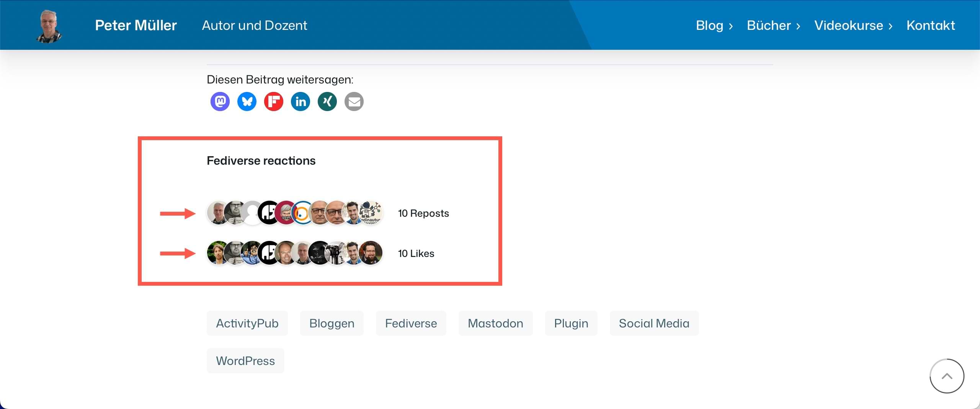Viewport: 980px width, 409px height.
Task: Expand the Blog menu
Action: pos(714,25)
